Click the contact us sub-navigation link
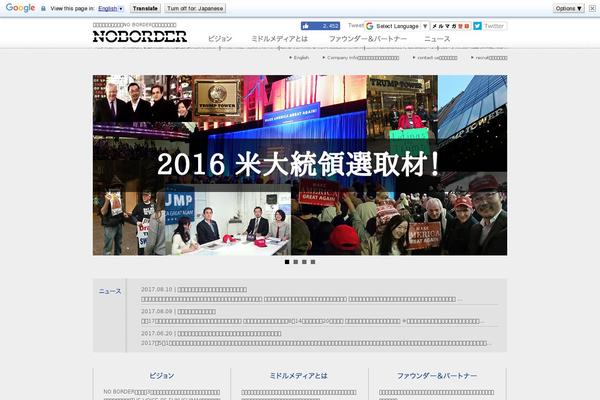Image resolution: width=600 pixels, height=400 pixels. click(x=435, y=57)
